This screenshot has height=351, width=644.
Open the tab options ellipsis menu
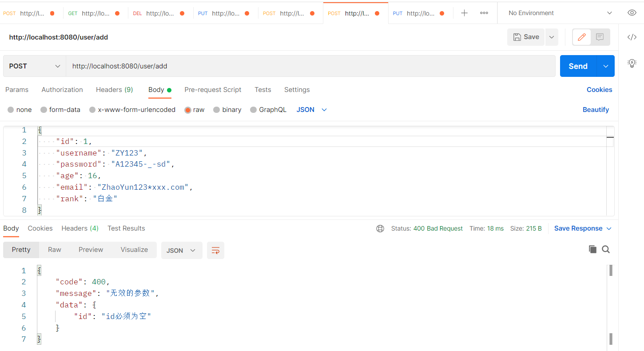tap(484, 13)
